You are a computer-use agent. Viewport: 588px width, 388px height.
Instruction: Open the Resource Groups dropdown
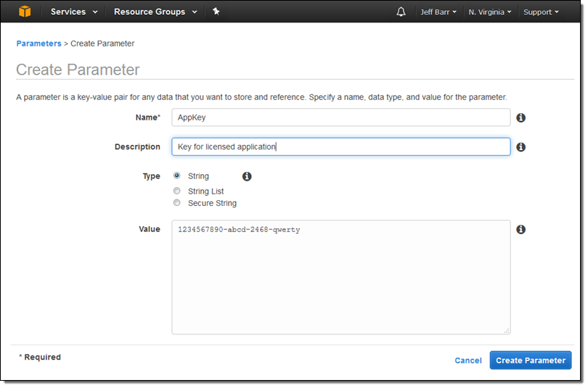pos(155,12)
